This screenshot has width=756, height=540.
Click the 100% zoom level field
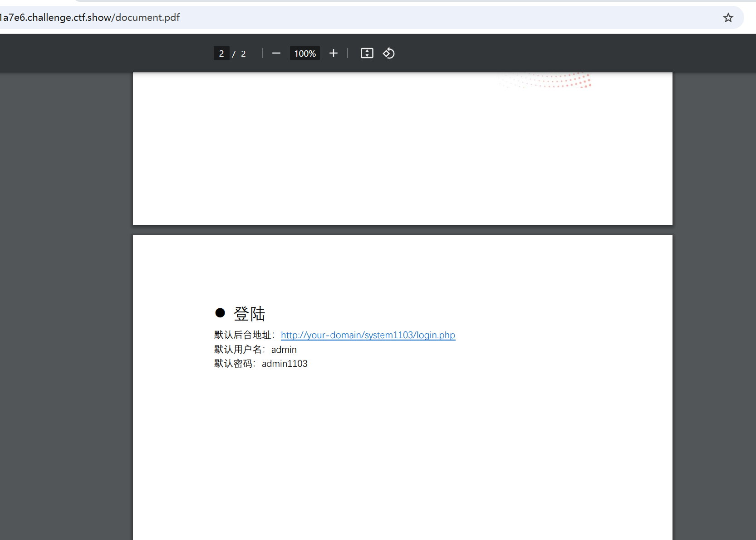pos(305,54)
